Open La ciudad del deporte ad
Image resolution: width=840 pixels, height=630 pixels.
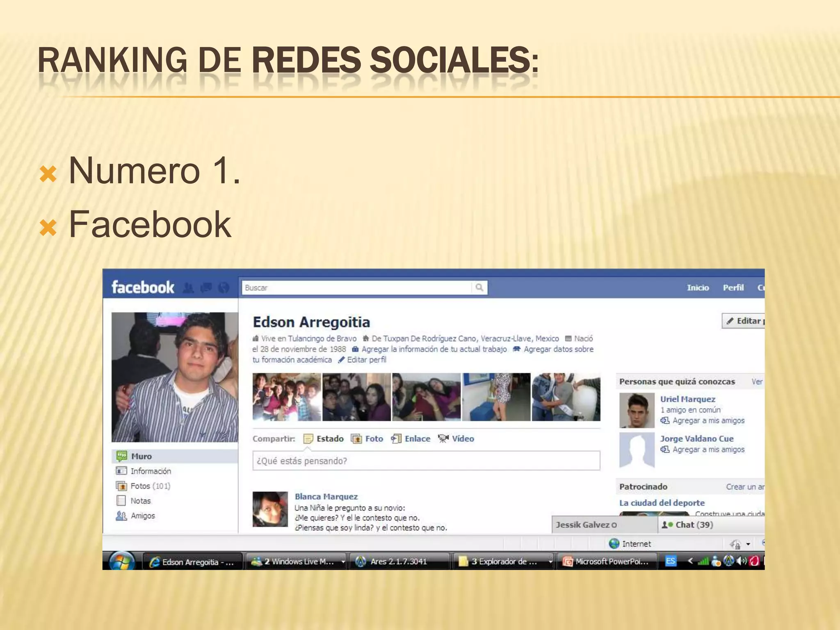pyautogui.click(x=662, y=502)
